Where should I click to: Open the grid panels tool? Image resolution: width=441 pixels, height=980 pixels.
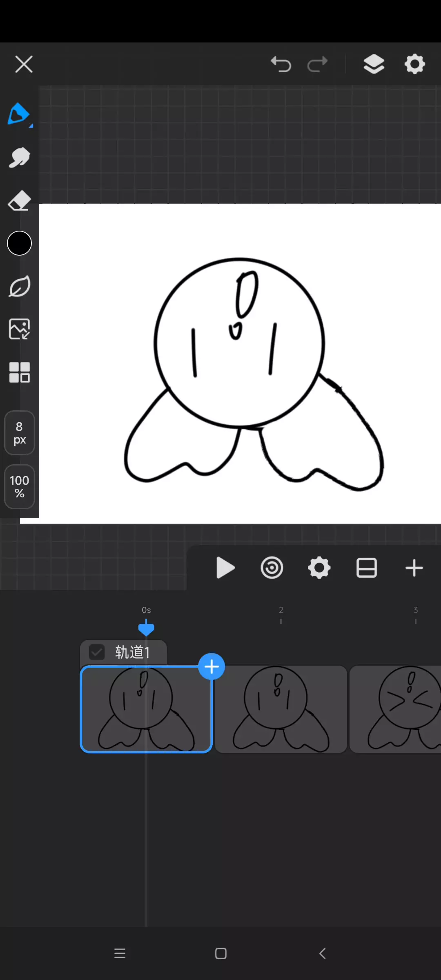(x=19, y=372)
